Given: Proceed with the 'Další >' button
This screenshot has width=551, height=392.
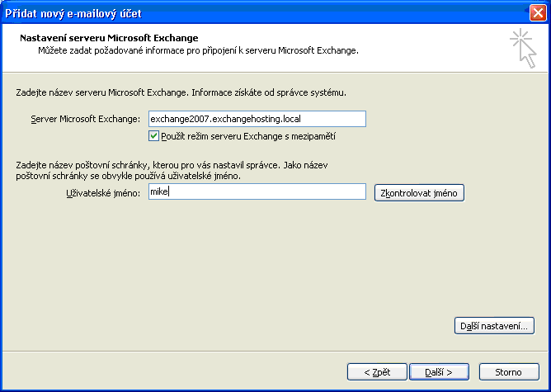Looking at the screenshot, I should (x=439, y=372).
